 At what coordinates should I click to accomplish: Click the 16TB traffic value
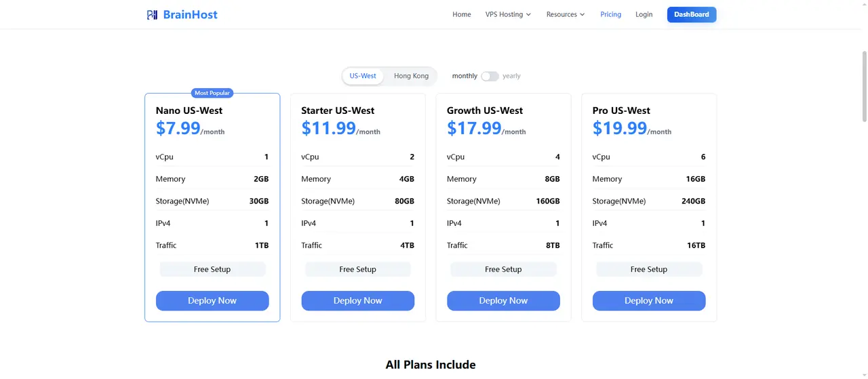696,245
